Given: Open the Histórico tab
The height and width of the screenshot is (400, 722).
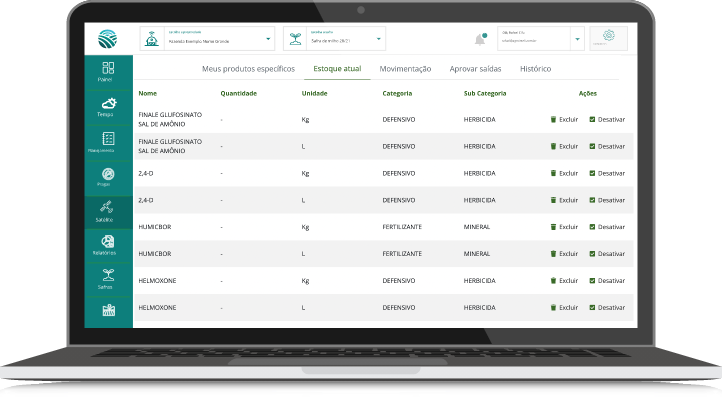Looking at the screenshot, I should pos(536,69).
